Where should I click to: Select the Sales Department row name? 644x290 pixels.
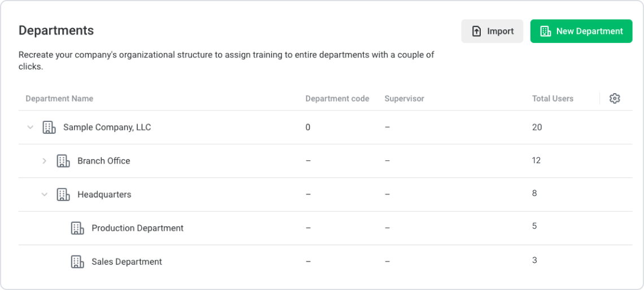127,262
